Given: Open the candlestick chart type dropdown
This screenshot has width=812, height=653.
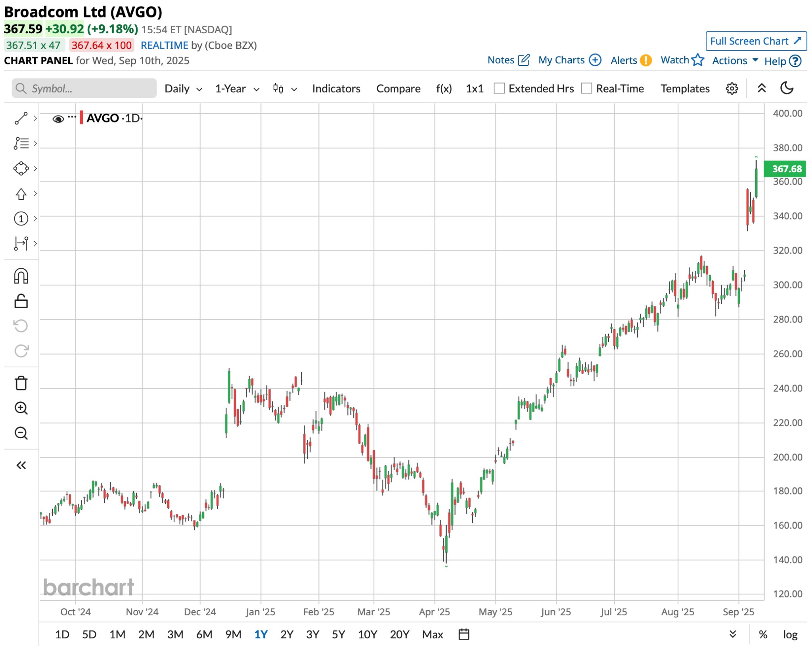Looking at the screenshot, I should (x=285, y=89).
